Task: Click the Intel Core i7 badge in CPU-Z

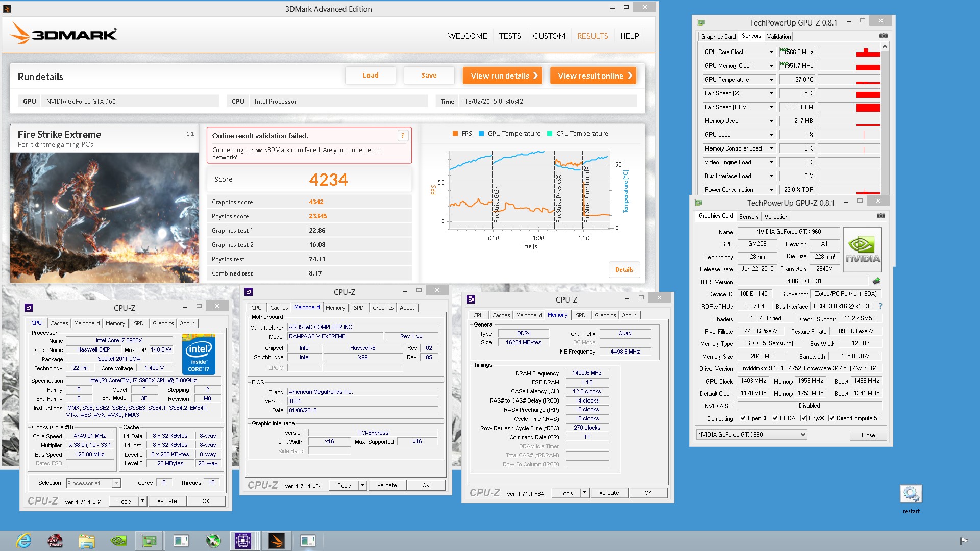Action: click(199, 354)
